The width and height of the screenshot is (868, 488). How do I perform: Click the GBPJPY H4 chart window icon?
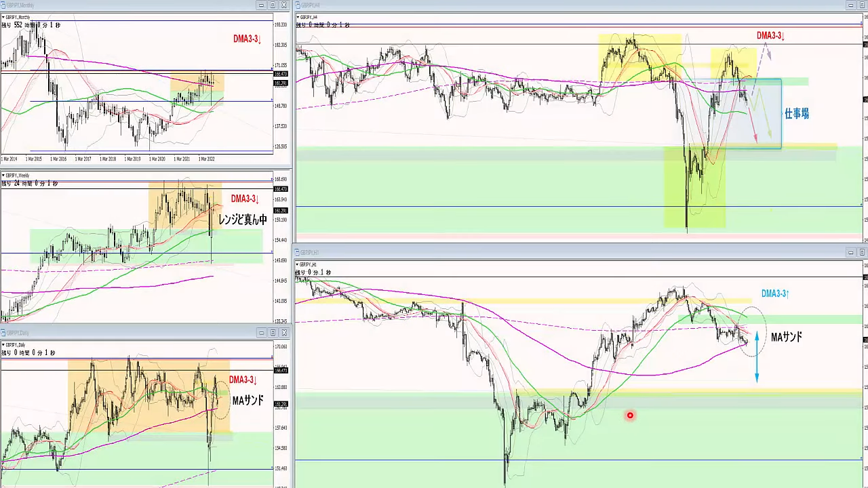pyautogui.click(x=298, y=5)
